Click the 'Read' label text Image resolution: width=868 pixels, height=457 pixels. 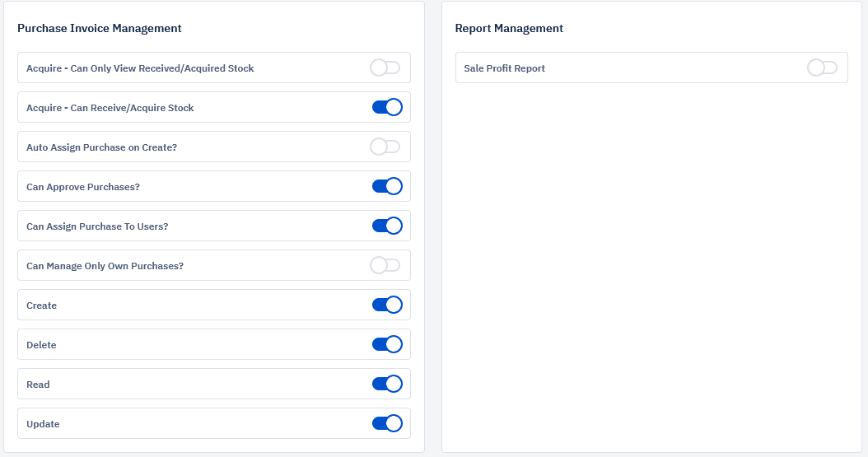point(38,385)
